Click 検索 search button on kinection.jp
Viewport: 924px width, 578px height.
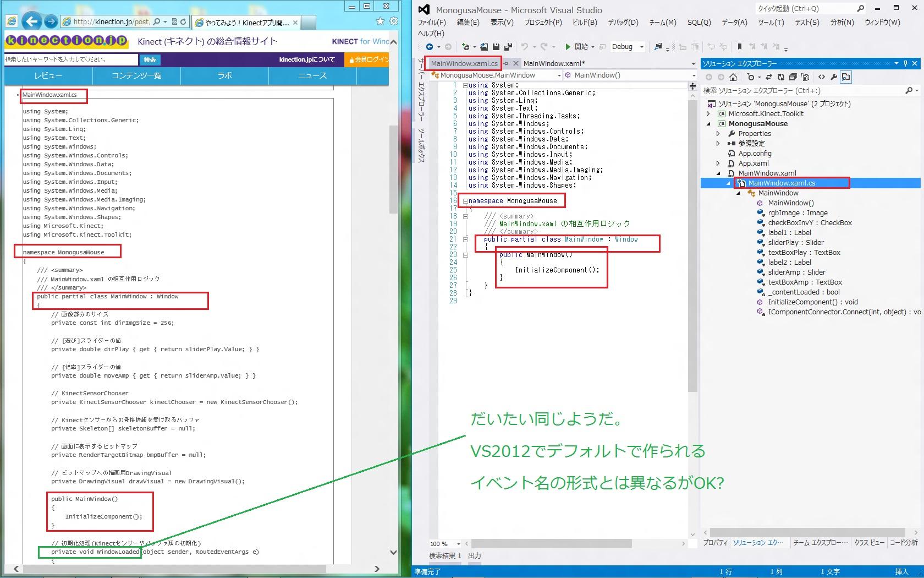click(150, 59)
